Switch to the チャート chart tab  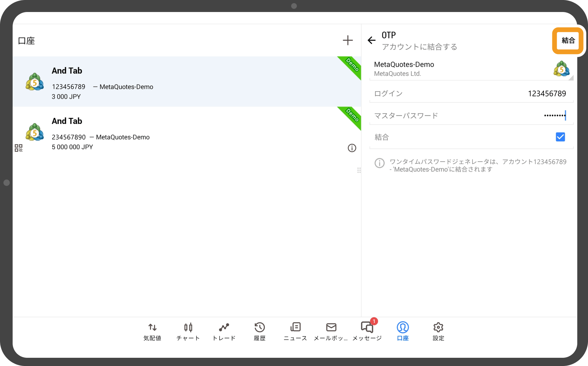click(188, 331)
